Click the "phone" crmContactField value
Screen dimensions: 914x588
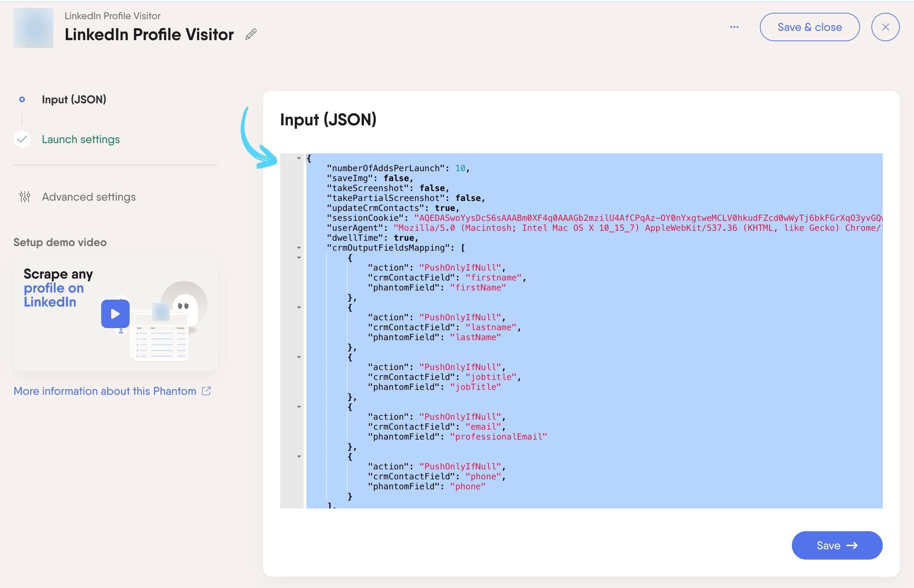pyautogui.click(x=483, y=476)
